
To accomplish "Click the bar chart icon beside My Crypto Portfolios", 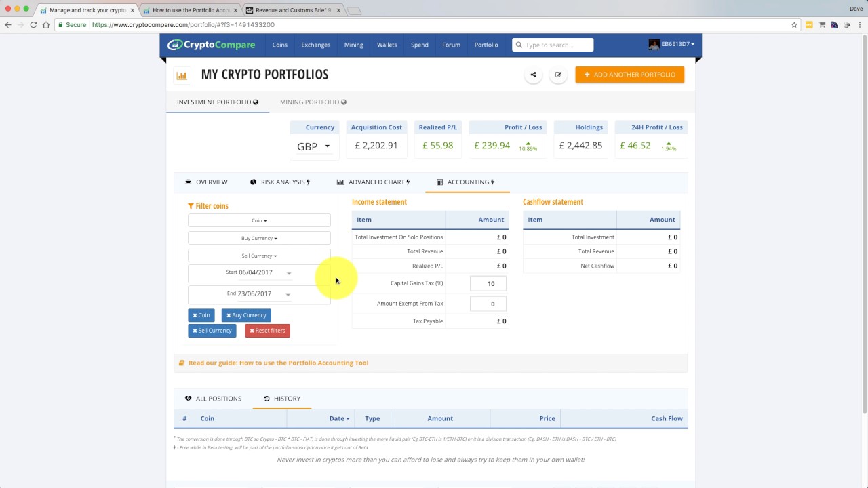I will point(181,75).
